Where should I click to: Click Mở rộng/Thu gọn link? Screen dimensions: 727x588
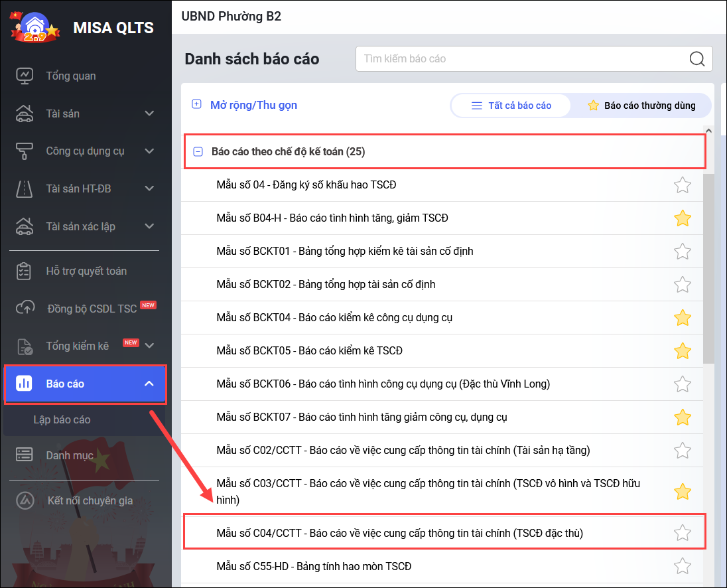click(253, 106)
